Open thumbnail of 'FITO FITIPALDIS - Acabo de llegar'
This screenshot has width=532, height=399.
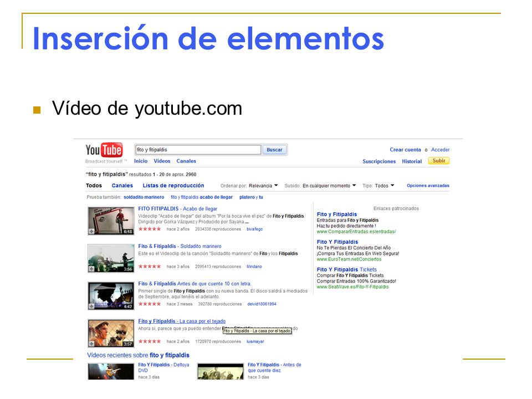coord(111,221)
